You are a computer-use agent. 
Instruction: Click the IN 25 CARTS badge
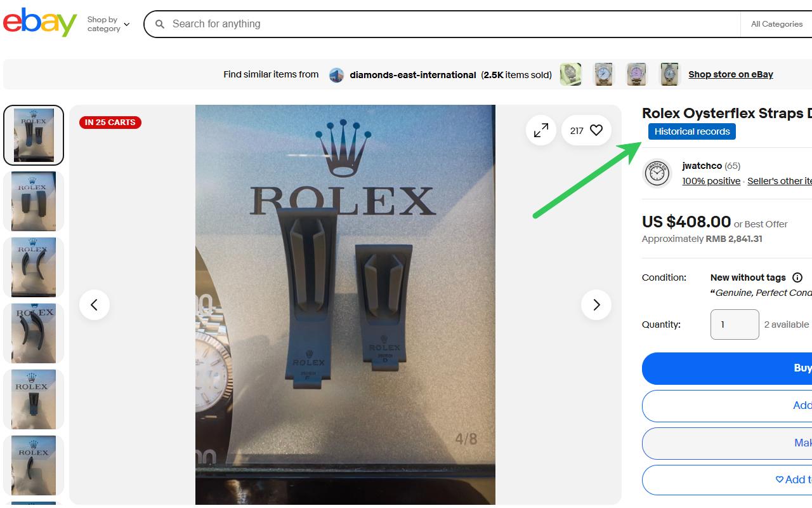point(110,123)
